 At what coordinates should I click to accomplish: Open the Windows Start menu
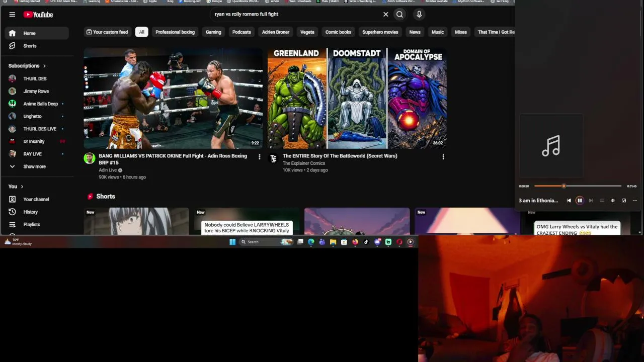(x=232, y=242)
